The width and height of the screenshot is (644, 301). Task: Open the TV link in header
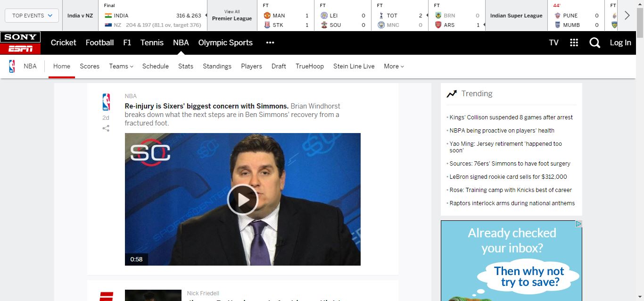[554, 42]
